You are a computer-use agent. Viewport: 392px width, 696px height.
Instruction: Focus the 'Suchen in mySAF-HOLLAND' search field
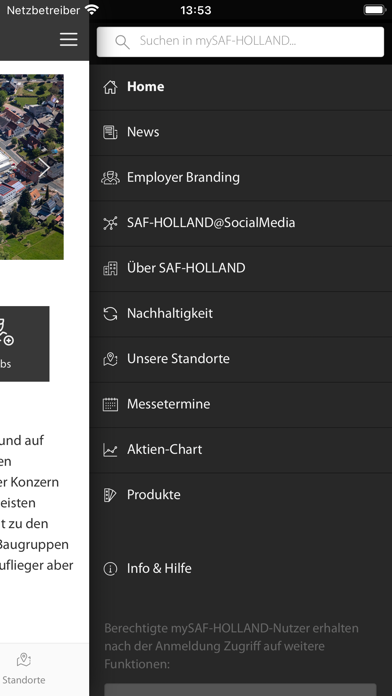pos(240,42)
